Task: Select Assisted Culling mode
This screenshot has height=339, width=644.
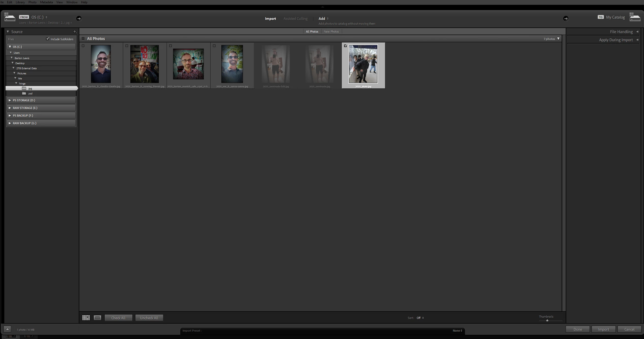Action: [x=295, y=18]
